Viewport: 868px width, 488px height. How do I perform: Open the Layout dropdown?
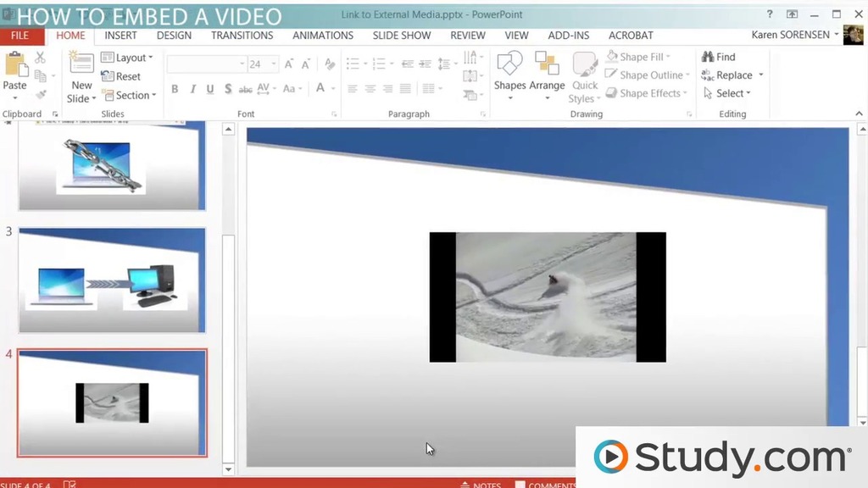[x=127, y=58]
